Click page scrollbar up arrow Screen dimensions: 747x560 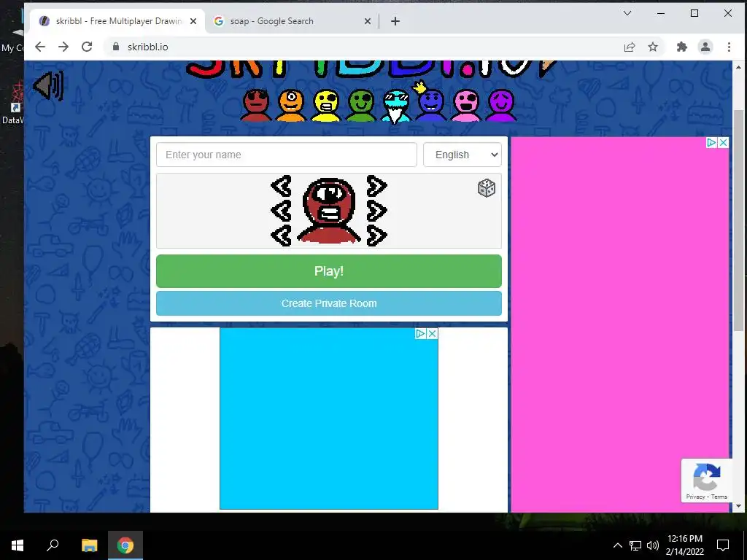coord(738,67)
